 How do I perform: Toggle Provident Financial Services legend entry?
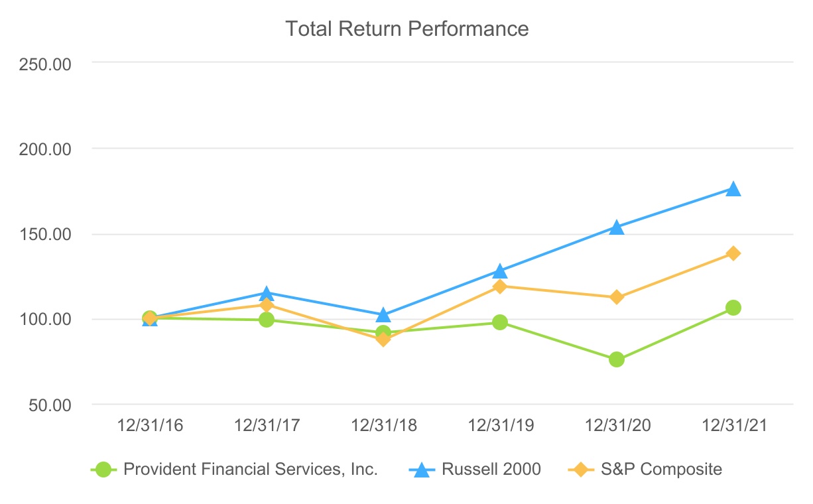click(x=250, y=470)
